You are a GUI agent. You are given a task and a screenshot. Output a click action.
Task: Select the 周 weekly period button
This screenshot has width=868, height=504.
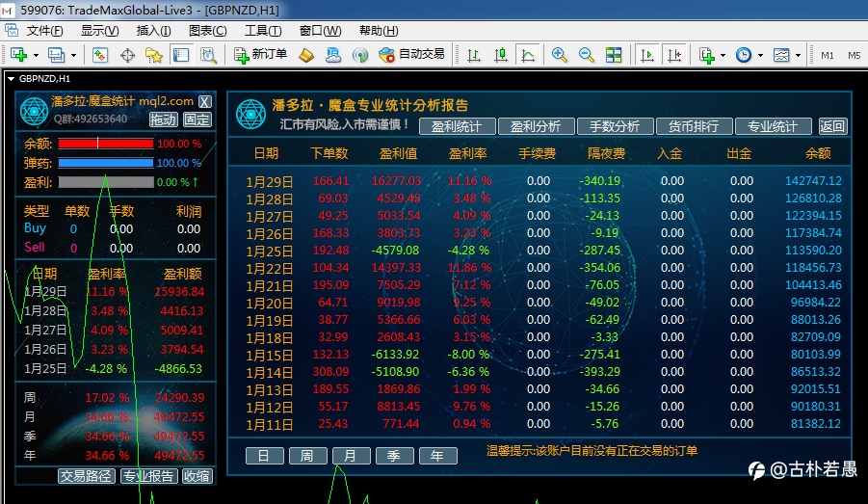click(307, 456)
